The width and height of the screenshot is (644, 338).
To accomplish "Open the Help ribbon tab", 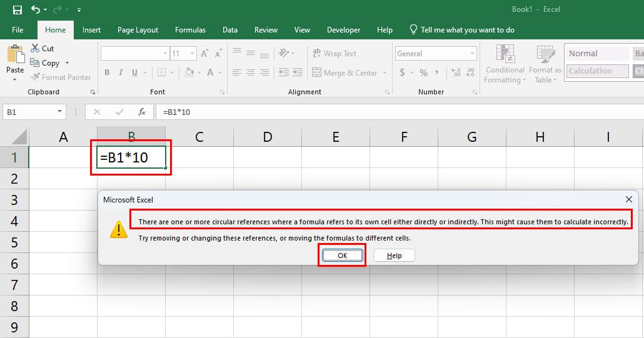I will [x=385, y=30].
